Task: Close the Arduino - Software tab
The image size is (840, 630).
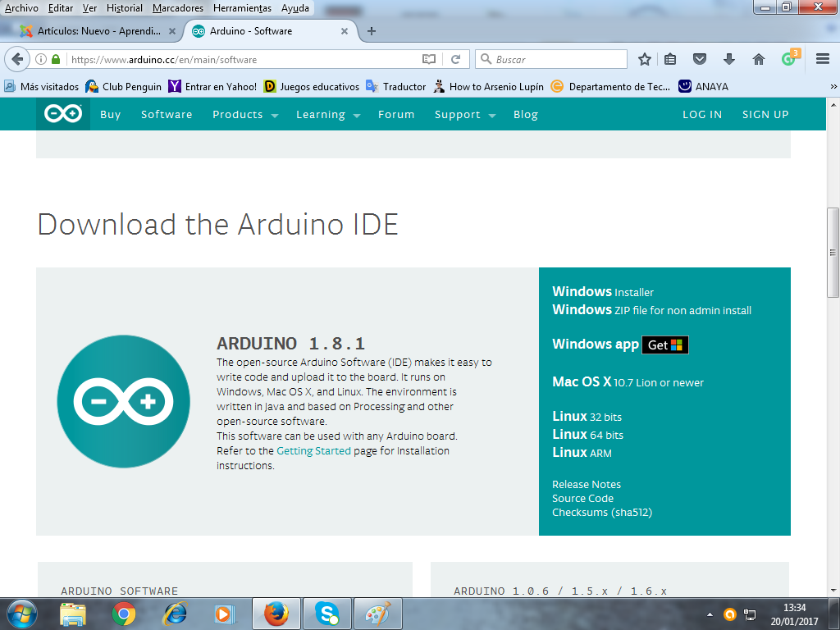Action: pos(345,31)
